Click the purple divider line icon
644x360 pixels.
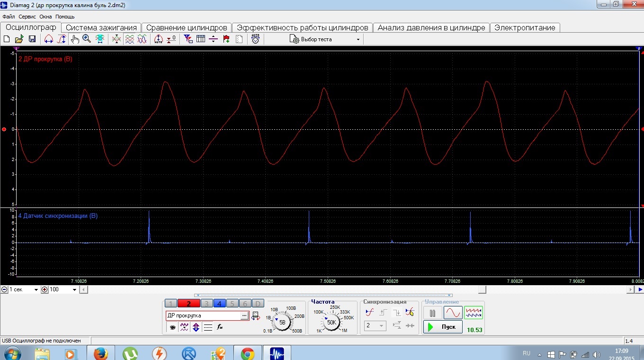[x=213, y=39]
